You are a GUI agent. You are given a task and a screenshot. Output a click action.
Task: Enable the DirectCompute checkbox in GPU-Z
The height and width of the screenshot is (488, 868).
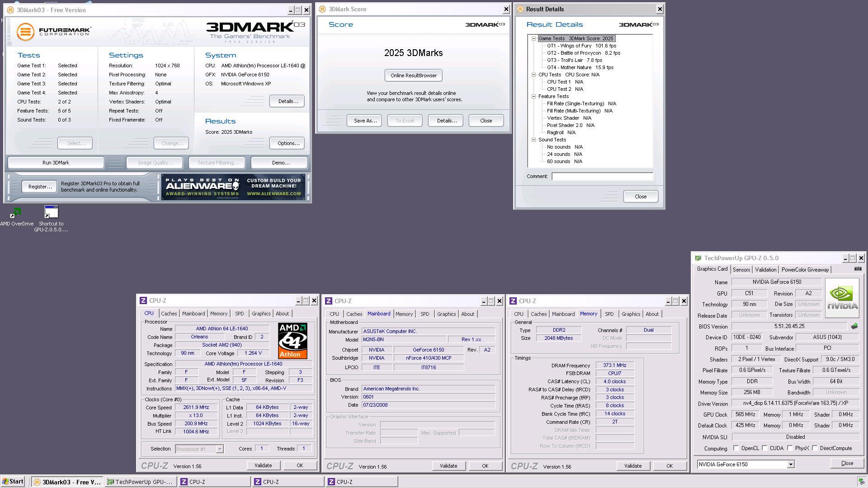(815, 448)
